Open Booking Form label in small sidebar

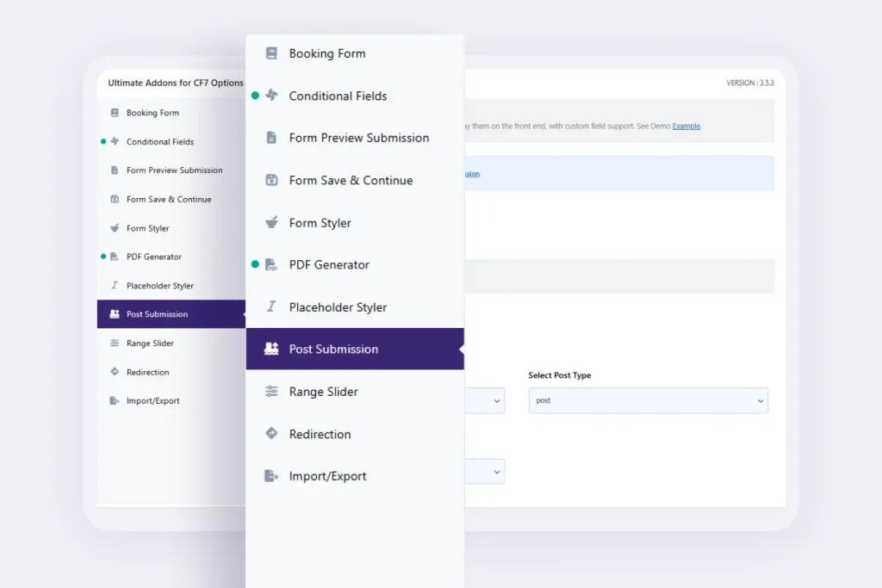(152, 113)
